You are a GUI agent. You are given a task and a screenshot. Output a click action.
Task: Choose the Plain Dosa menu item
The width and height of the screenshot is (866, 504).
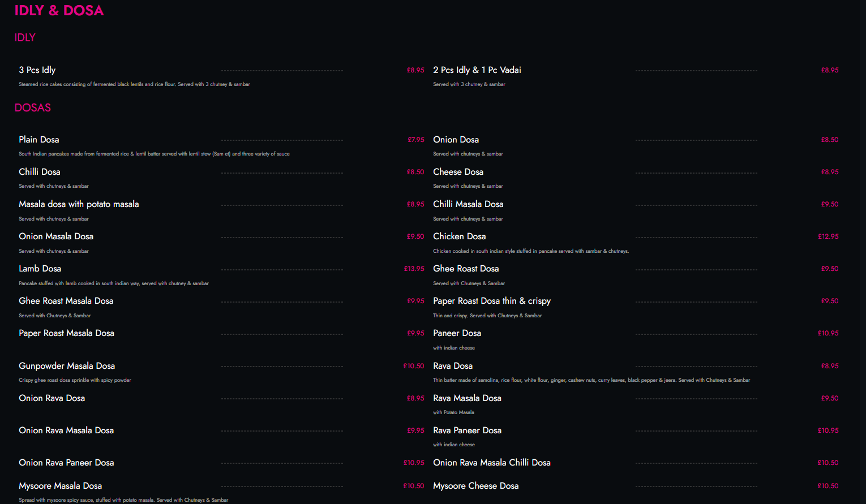point(39,140)
